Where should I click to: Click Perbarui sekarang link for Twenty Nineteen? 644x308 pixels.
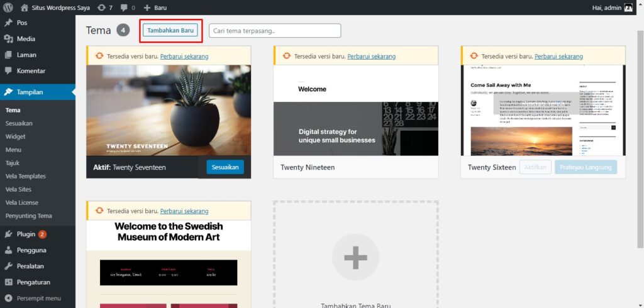pyautogui.click(x=371, y=57)
